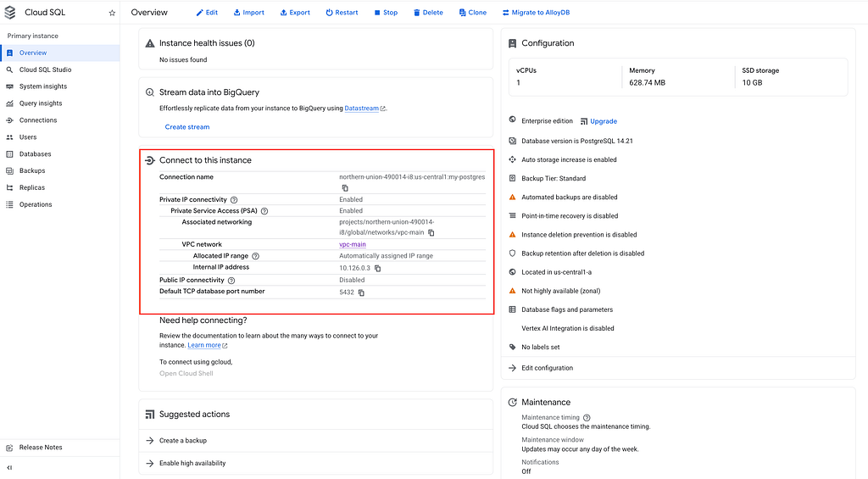Open the Overview sidebar item
The image size is (868, 479).
pyautogui.click(x=60, y=53)
